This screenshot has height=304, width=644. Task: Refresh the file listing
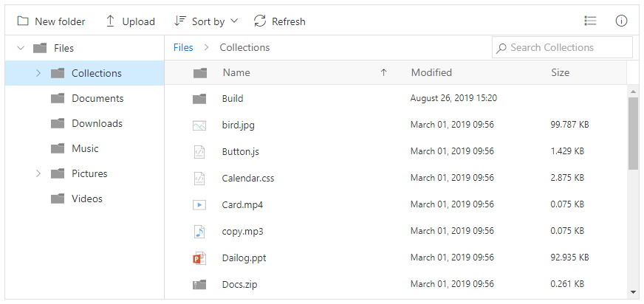point(279,21)
